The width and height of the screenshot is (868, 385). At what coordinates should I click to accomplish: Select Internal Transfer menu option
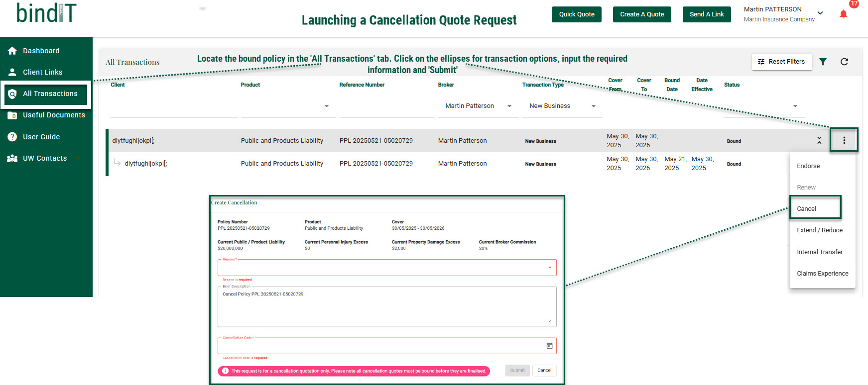819,252
